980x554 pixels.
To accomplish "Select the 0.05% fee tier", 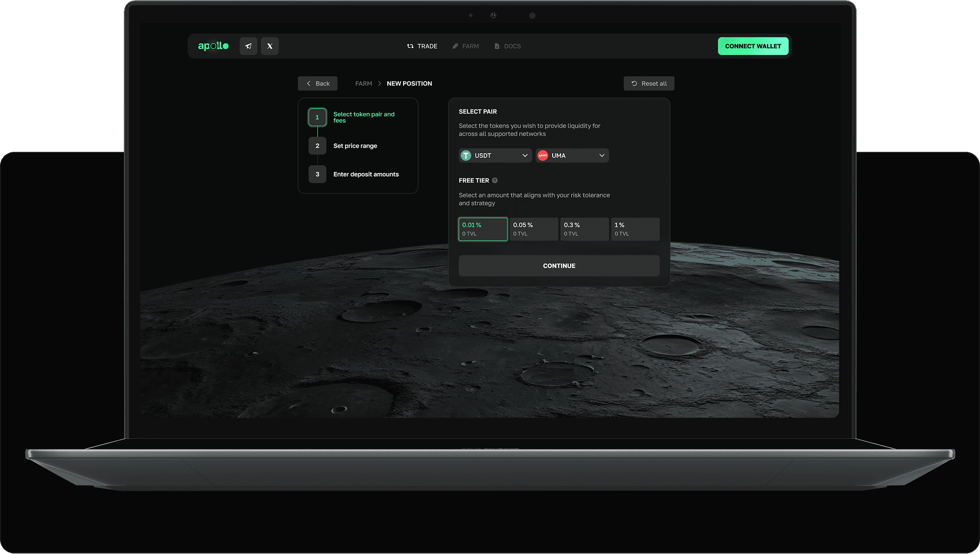I will click(534, 229).
